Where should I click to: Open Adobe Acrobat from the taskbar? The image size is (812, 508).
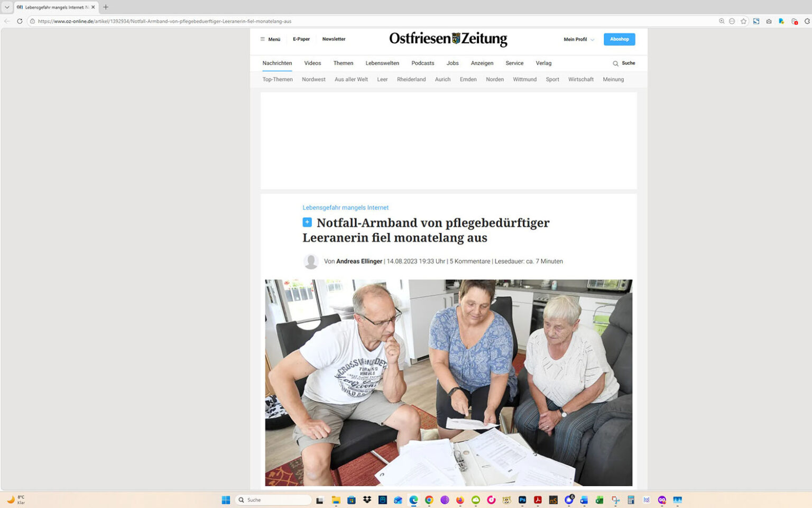(x=537, y=500)
